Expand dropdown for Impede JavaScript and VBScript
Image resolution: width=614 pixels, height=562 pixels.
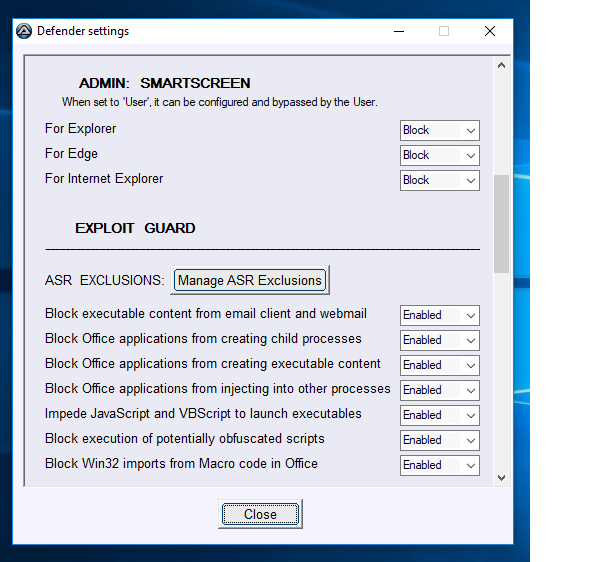click(440, 416)
